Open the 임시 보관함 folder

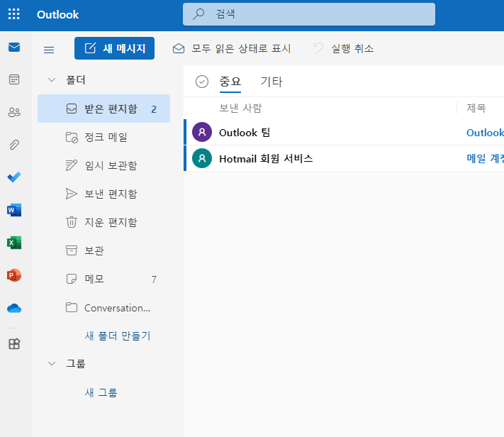coord(103,165)
